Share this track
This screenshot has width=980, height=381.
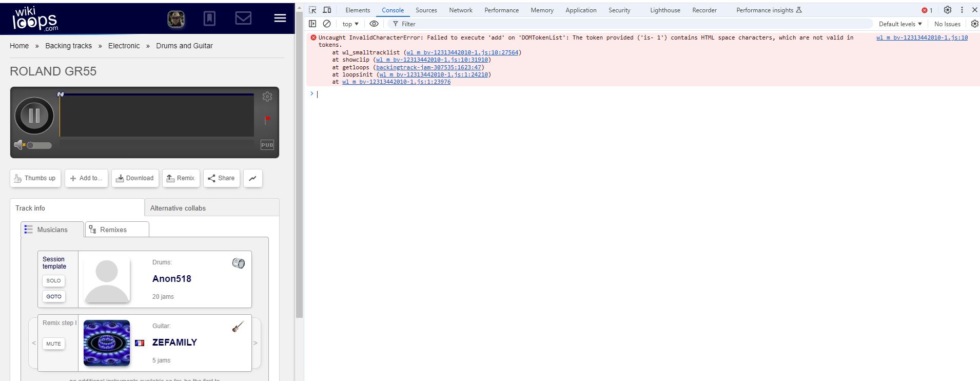pyautogui.click(x=221, y=178)
